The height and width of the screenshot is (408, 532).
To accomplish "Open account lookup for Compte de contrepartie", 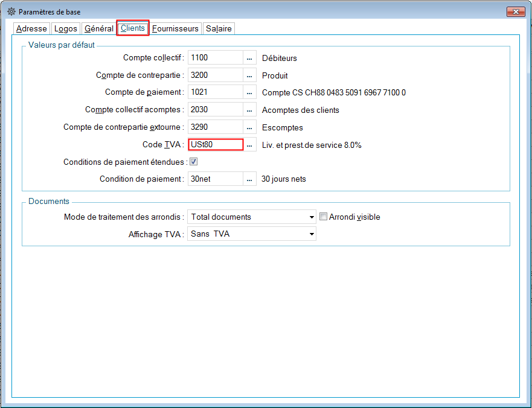I will point(249,75).
